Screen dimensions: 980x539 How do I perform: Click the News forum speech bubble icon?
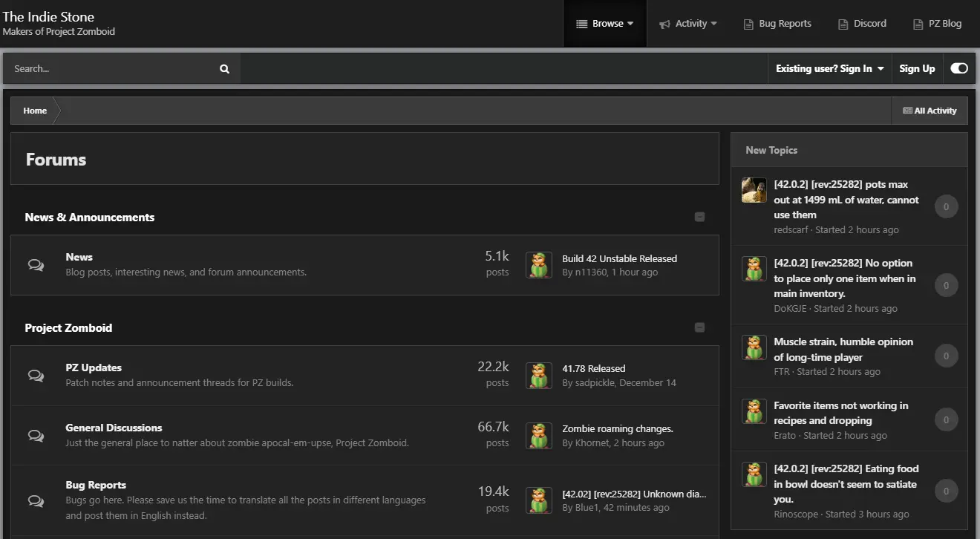click(x=36, y=265)
